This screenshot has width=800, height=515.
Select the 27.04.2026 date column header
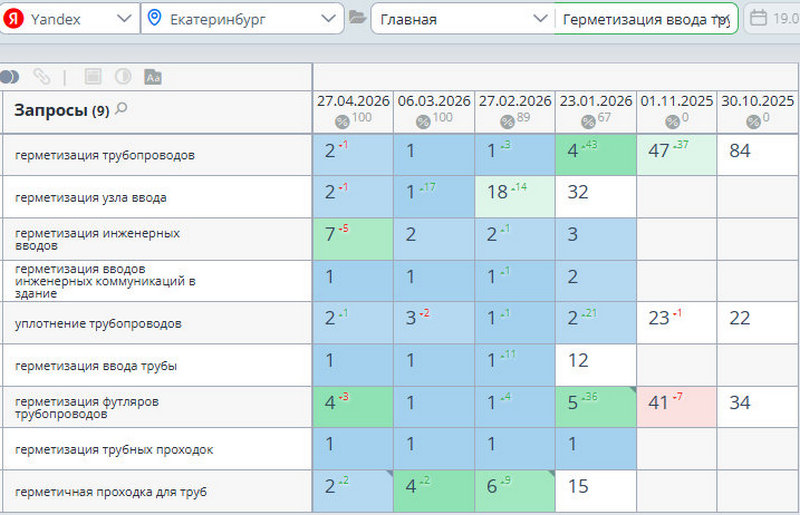[353, 101]
